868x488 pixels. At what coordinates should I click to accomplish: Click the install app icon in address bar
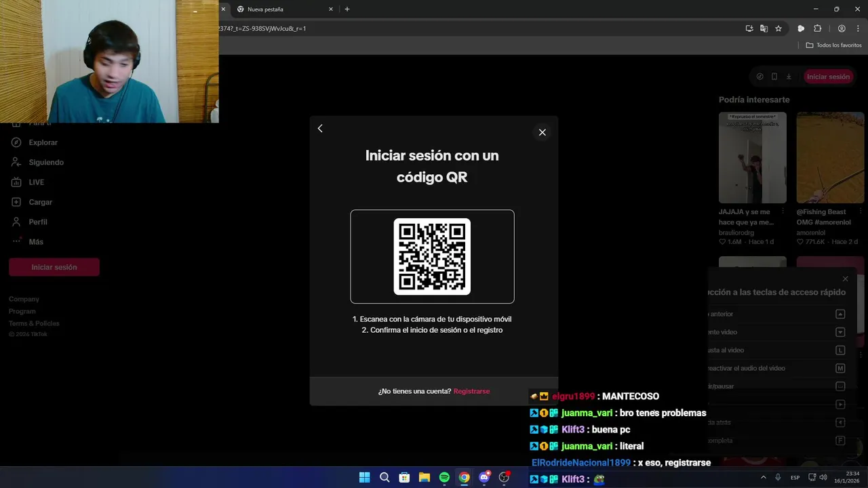point(749,28)
